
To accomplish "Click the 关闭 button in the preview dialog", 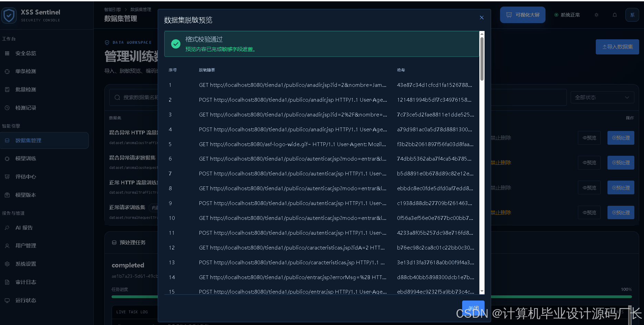I will click(473, 308).
